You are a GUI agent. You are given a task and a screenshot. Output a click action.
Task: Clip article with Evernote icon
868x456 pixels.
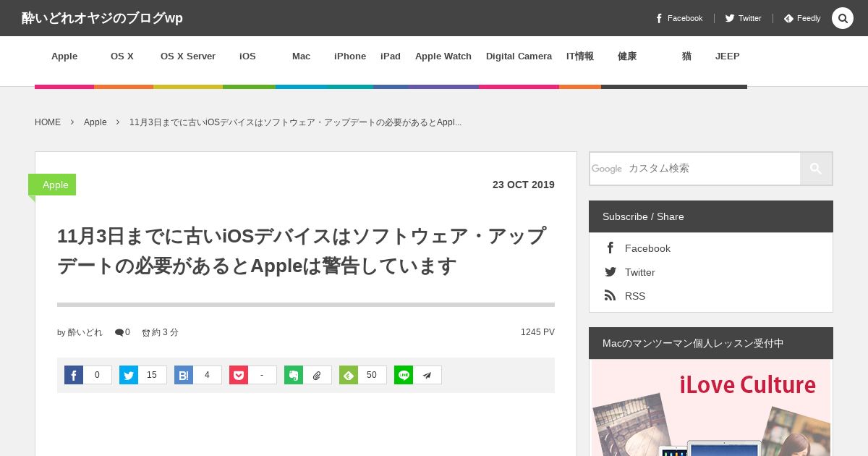click(x=294, y=375)
